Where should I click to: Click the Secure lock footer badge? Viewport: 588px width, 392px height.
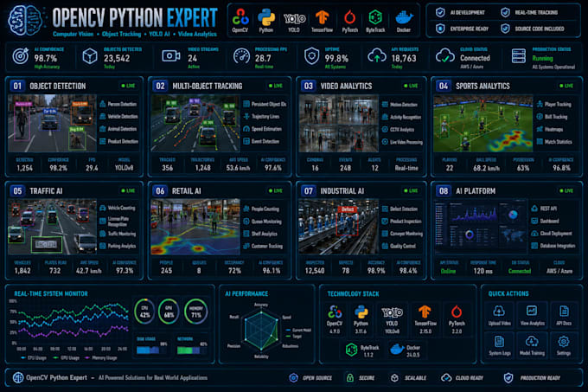tap(360, 378)
